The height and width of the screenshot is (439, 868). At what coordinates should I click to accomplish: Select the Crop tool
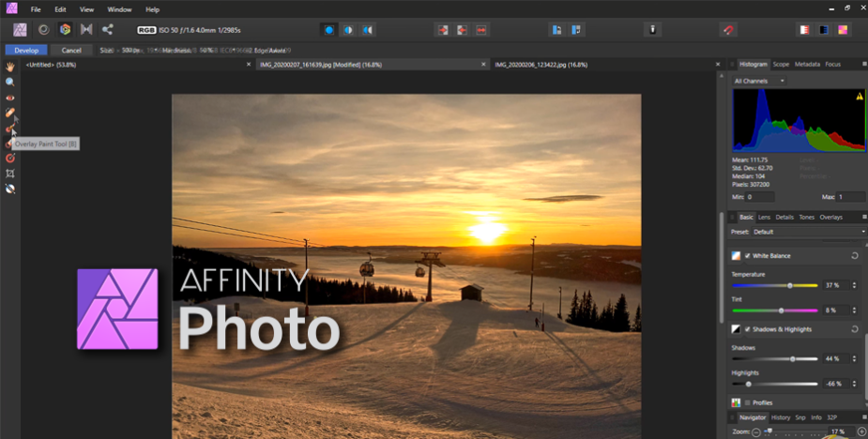tap(10, 174)
